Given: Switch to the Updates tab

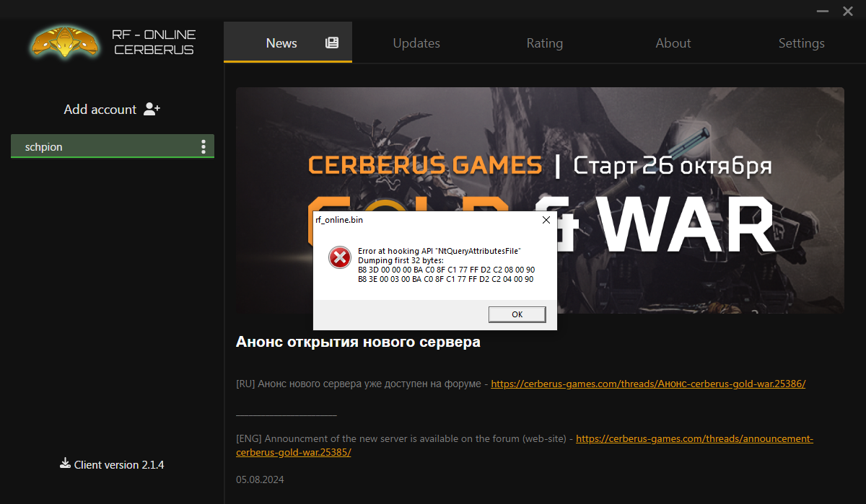Looking at the screenshot, I should [416, 43].
